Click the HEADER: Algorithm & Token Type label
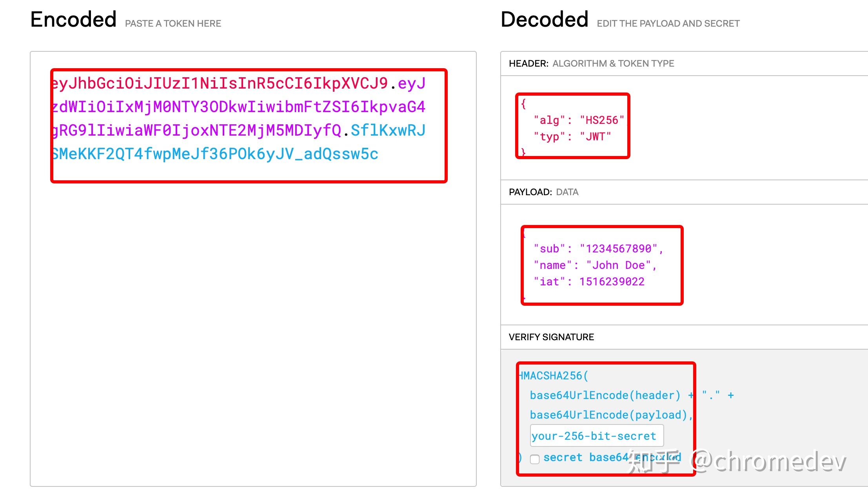 click(x=591, y=63)
